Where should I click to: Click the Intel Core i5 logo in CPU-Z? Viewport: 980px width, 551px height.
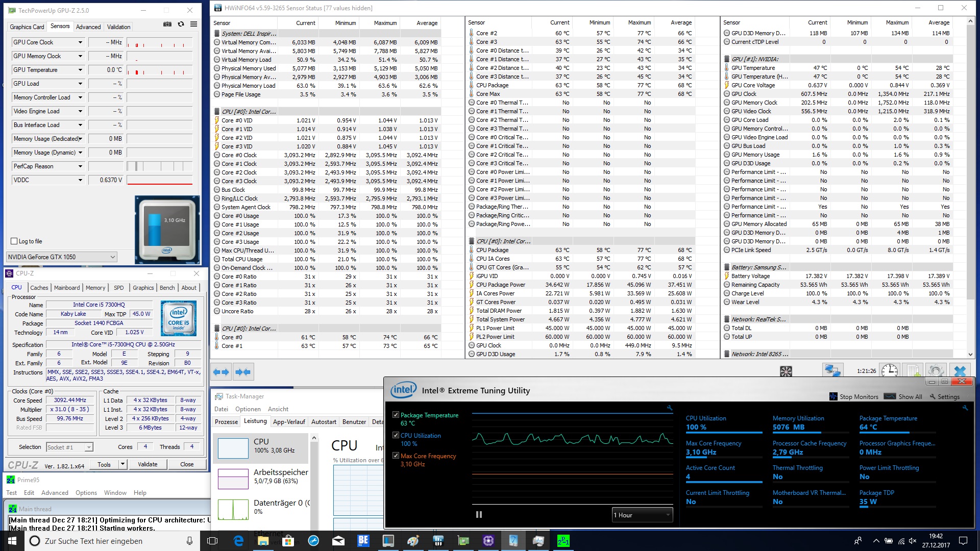[179, 318]
